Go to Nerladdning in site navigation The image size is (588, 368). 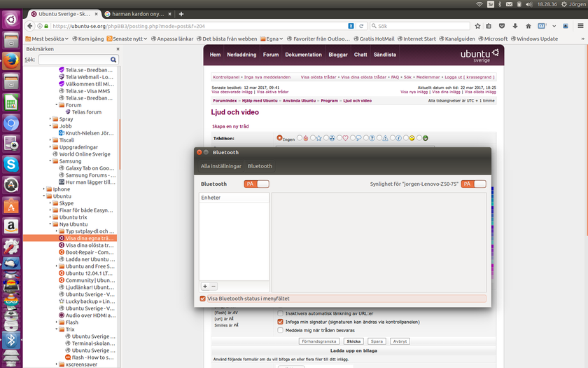point(241,55)
